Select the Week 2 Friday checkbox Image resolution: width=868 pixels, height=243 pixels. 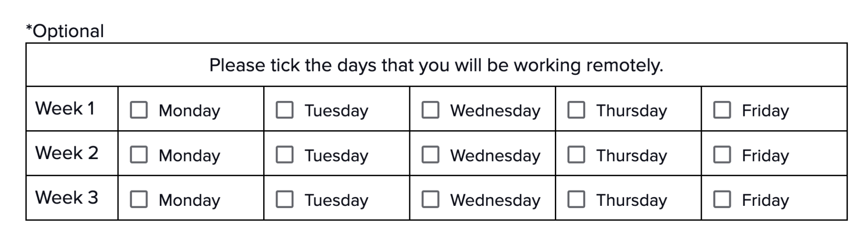(x=722, y=155)
